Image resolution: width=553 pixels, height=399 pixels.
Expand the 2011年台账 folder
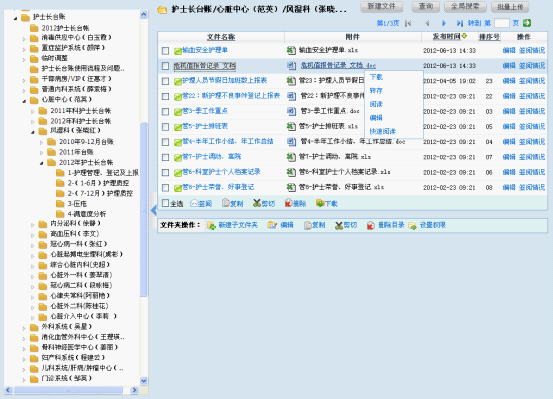coord(41,152)
